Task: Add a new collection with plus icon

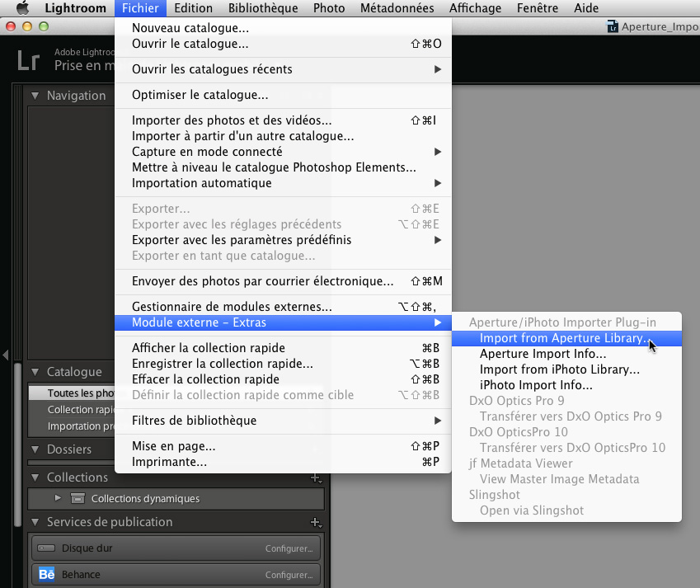Action: click(x=316, y=478)
